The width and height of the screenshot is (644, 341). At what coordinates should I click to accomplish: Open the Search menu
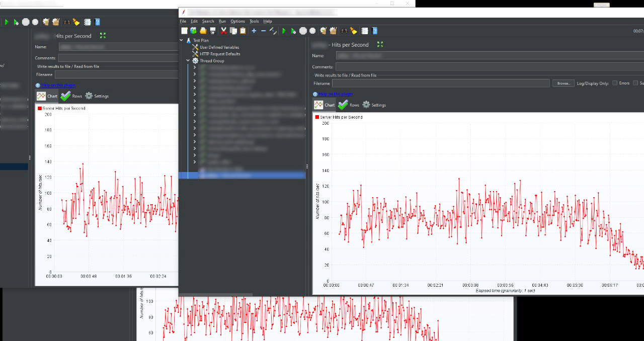(208, 21)
